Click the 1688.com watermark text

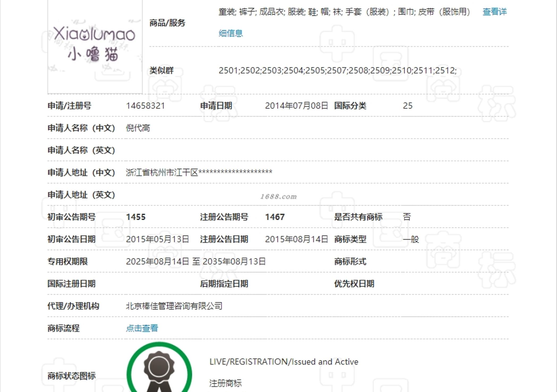tap(278, 197)
